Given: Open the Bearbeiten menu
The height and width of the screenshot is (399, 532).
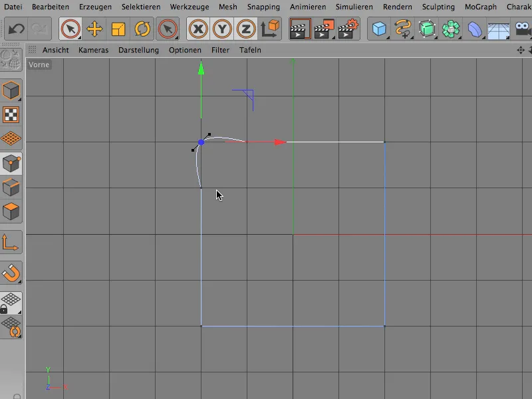Looking at the screenshot, I should coord(51,7).
